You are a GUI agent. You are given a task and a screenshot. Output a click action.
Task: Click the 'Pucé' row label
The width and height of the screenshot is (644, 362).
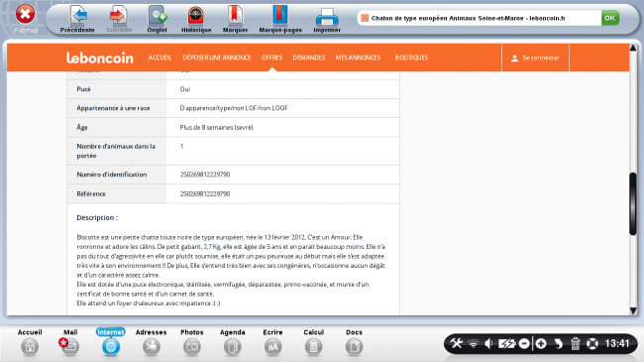pyautogui.click(x=83, y=89)
